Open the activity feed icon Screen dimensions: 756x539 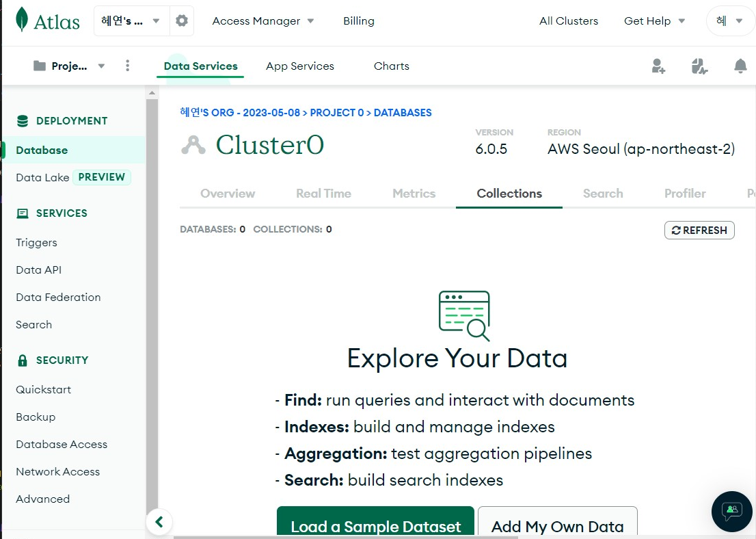tap(699, 66)
